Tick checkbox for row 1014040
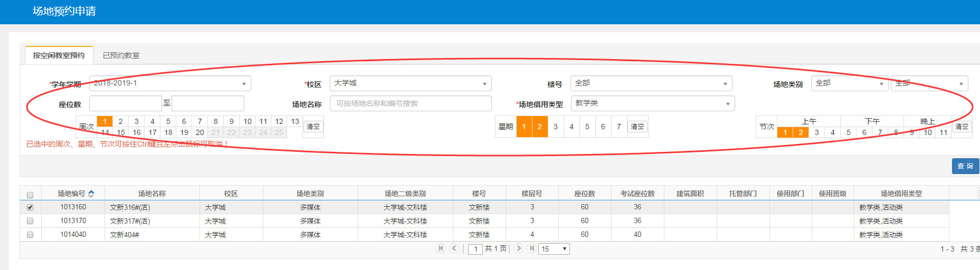 [30, 235]
